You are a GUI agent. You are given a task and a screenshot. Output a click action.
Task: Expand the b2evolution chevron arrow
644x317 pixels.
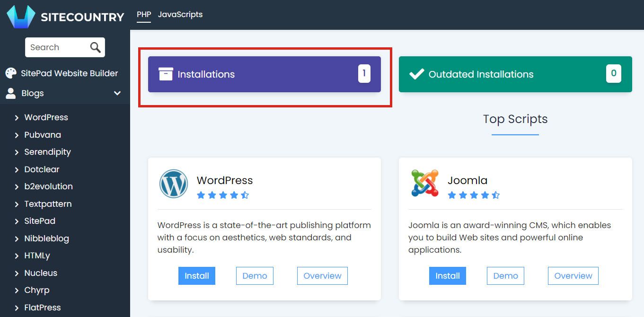coord(17,187)
